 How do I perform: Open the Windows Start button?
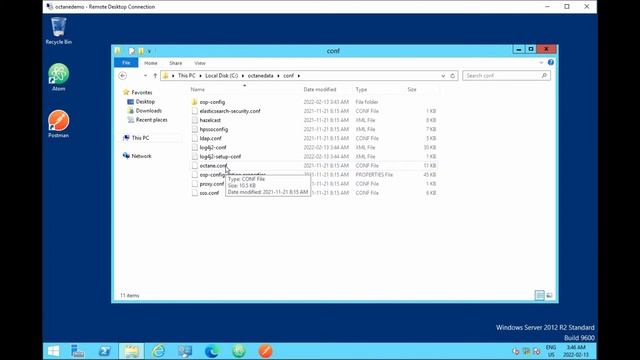click(x=53, y=351)
